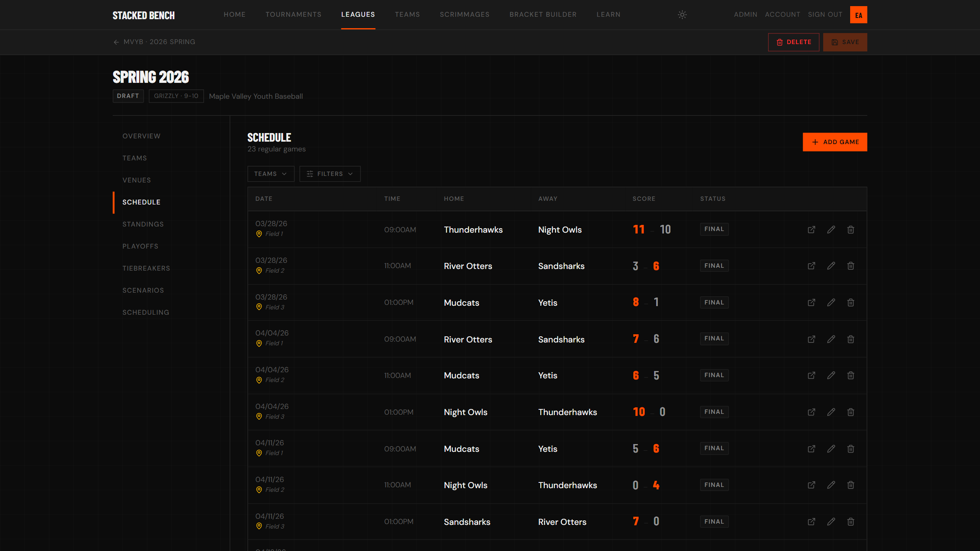Open the Mudcats vs Yetis 04/11 game link

[811, 449]
